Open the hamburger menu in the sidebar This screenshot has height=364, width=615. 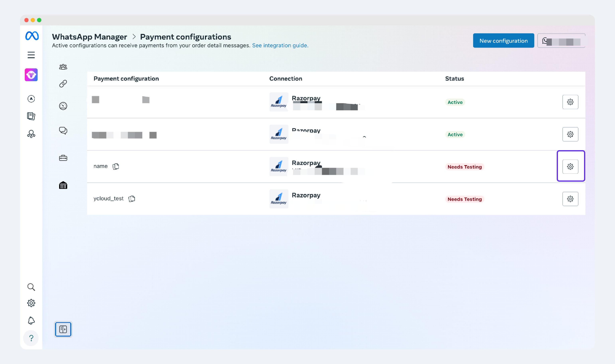tap(31, 55)
